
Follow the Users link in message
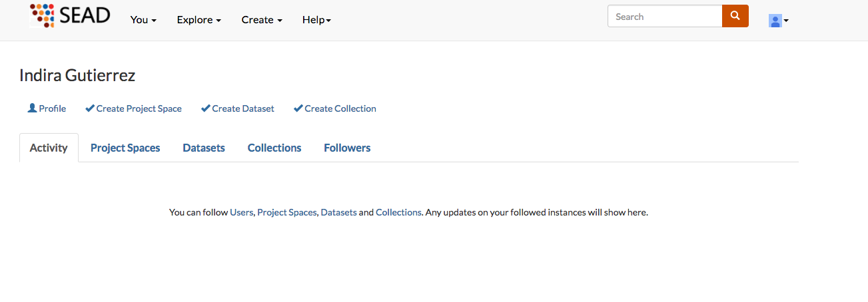[241, 212]
